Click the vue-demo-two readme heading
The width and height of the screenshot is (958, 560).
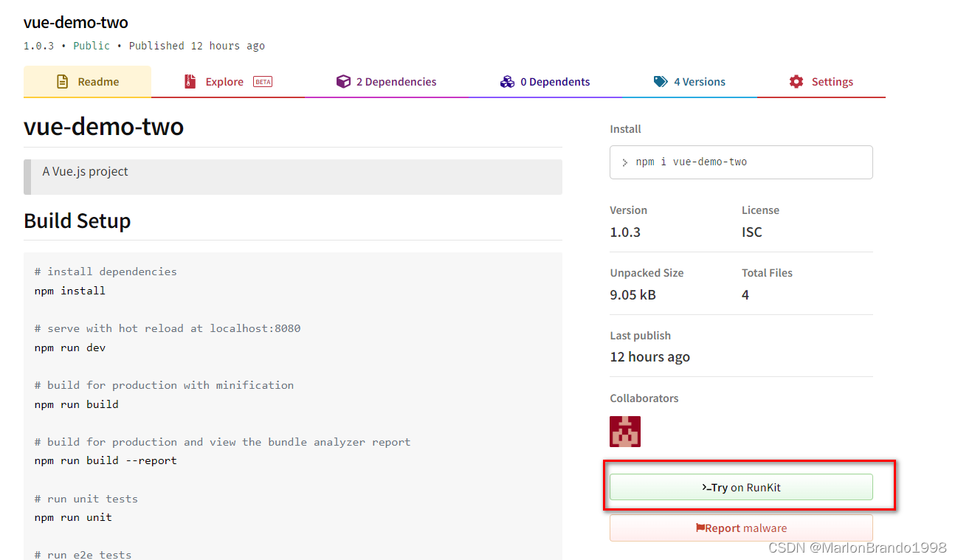[103, 126]
